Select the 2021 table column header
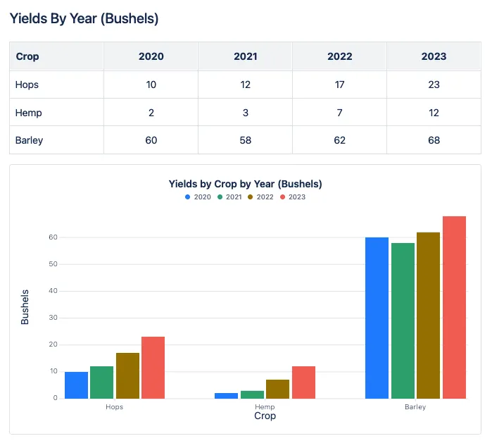The image size is (492, 448). coord(246,56)
